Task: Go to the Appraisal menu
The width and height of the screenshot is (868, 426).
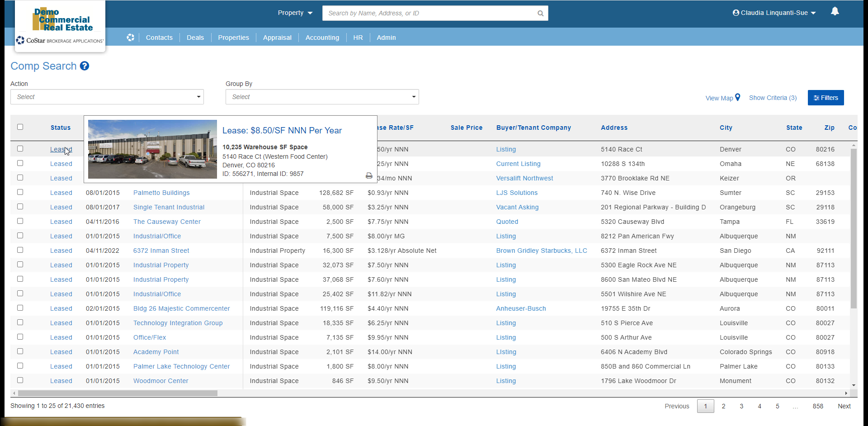Action: (x=277, y=38)
